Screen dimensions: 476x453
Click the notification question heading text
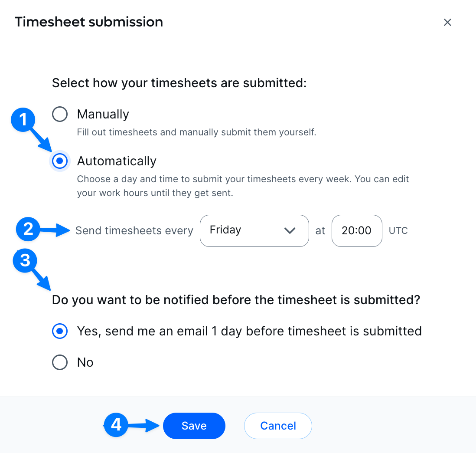[x=236, y=300]
